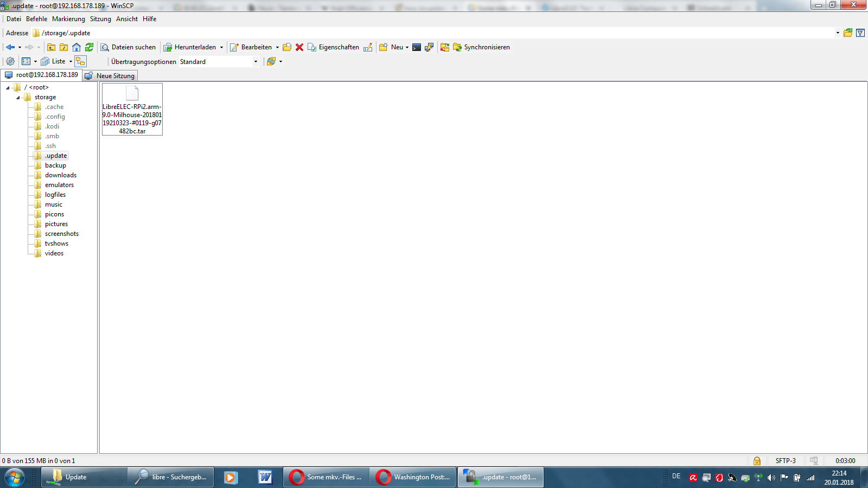The height and width of the screenshot is (488, 868).
Task: Select .kodi folder in tree
Action: [52, 126]
